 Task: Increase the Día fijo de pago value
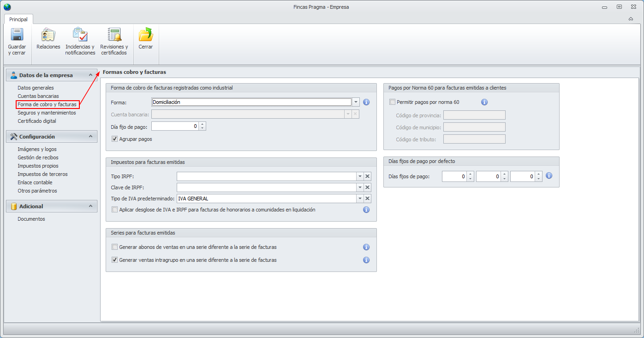[x=203, y=124]
